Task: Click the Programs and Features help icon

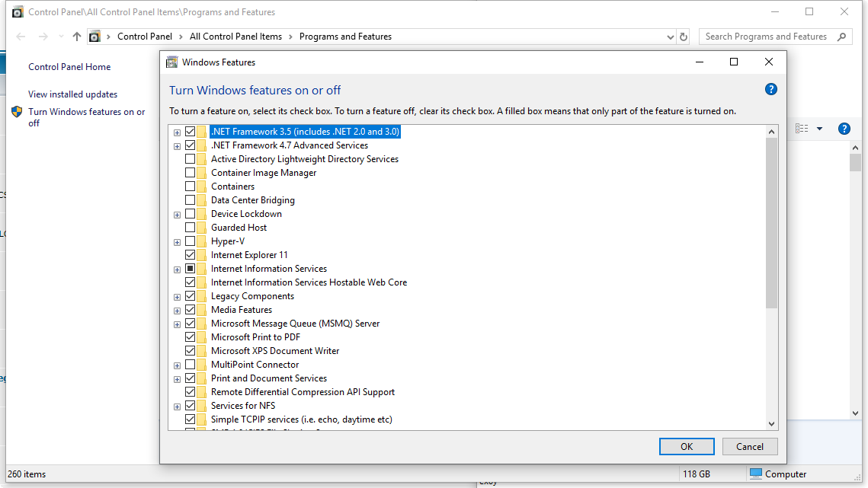Action: (844, 129)
